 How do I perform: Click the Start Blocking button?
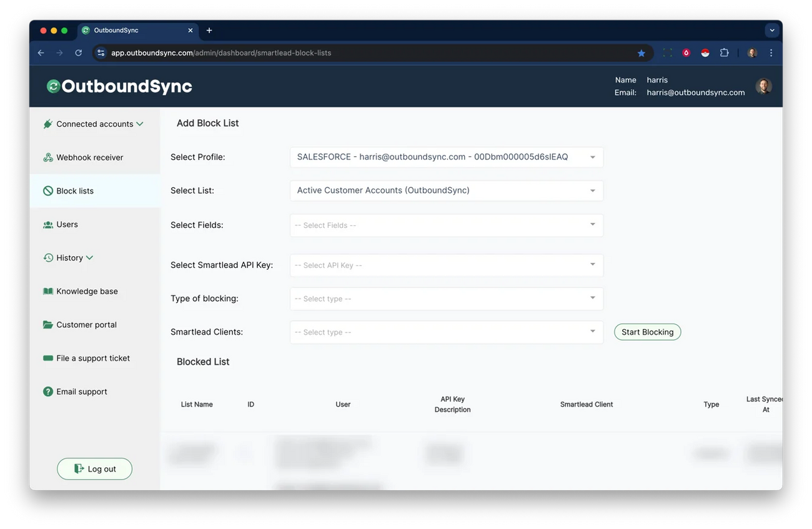(647, 332)
